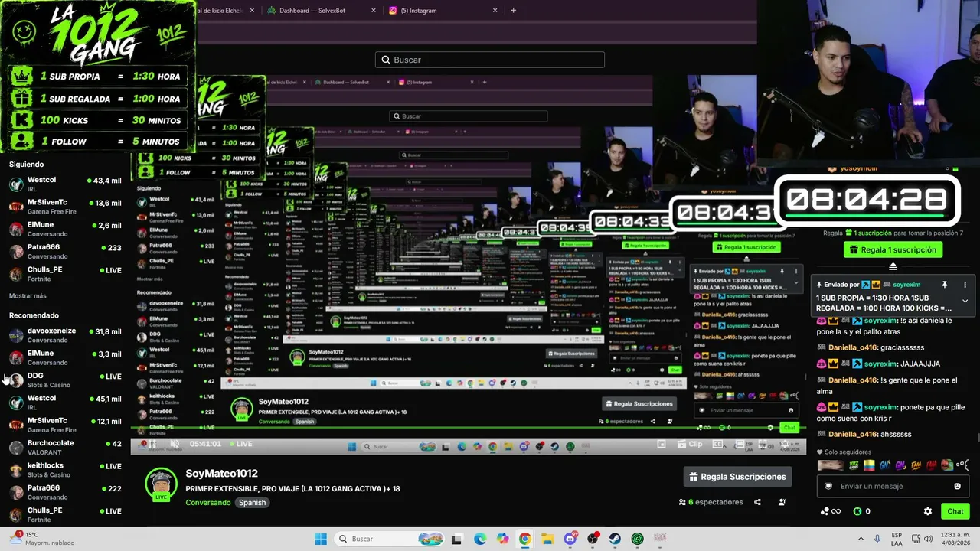Image resolution: width=980 pixels, height=551 pixels.
Task: Insert the GN emote
Action: pyautogui.click(x=884, y=465)
